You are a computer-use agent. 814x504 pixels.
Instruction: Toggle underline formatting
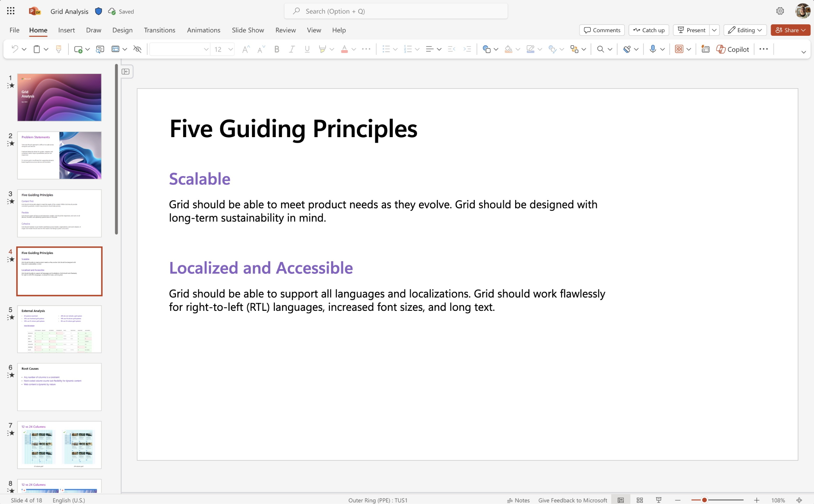click(307, 49)
